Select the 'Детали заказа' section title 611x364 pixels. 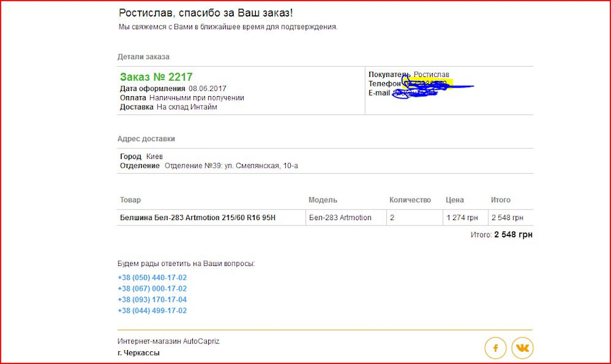[143, 57]
